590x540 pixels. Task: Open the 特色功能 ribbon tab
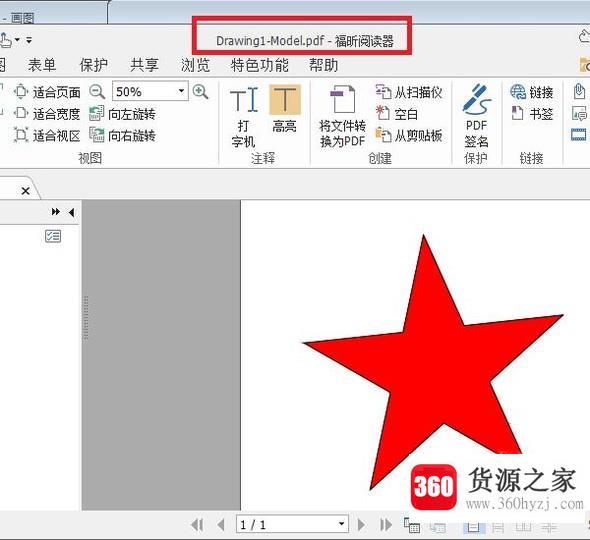[260, 65]
